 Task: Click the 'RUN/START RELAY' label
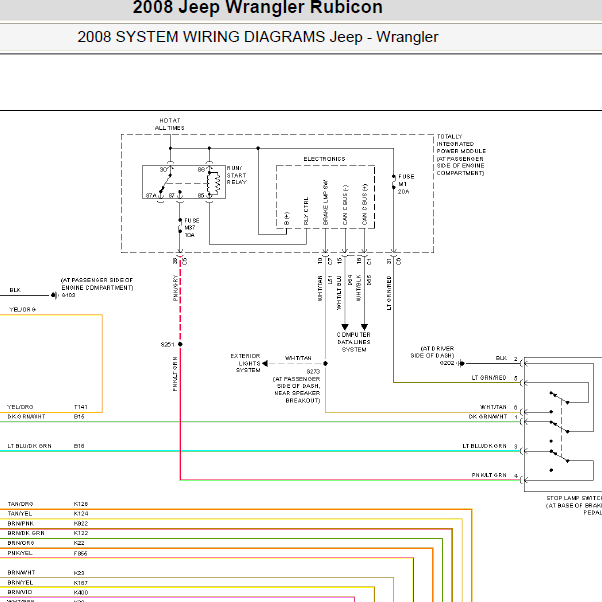(x=236, y=175)
